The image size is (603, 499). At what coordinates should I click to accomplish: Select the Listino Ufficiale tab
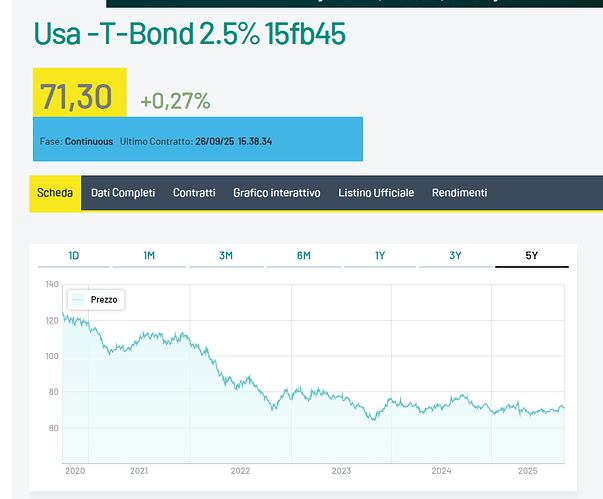coord(376,192)
